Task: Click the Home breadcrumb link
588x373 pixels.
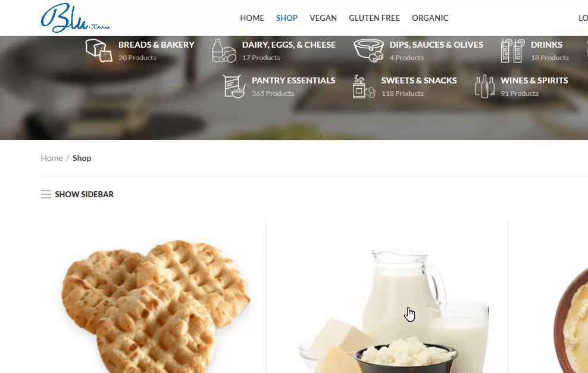Action: 52,158
